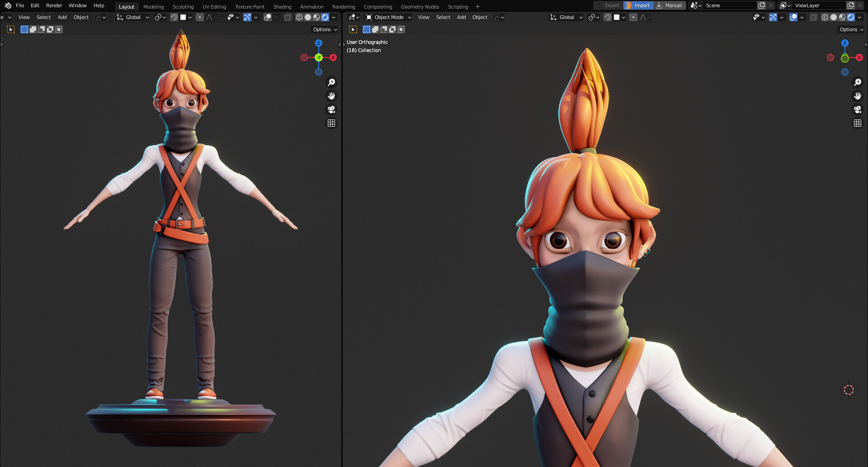
Task: Expand the Options dropdown in right viewport
Action: coord(850,29)
